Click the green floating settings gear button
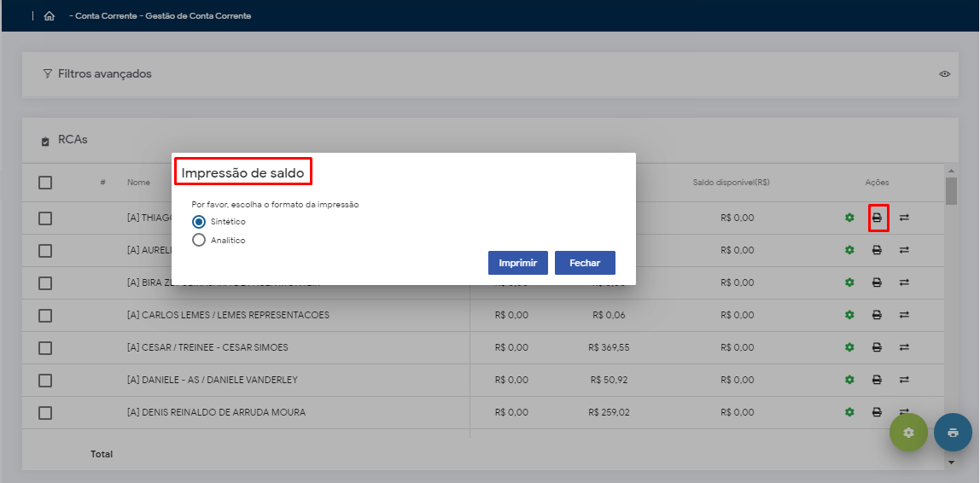 (x=908, y=433)
